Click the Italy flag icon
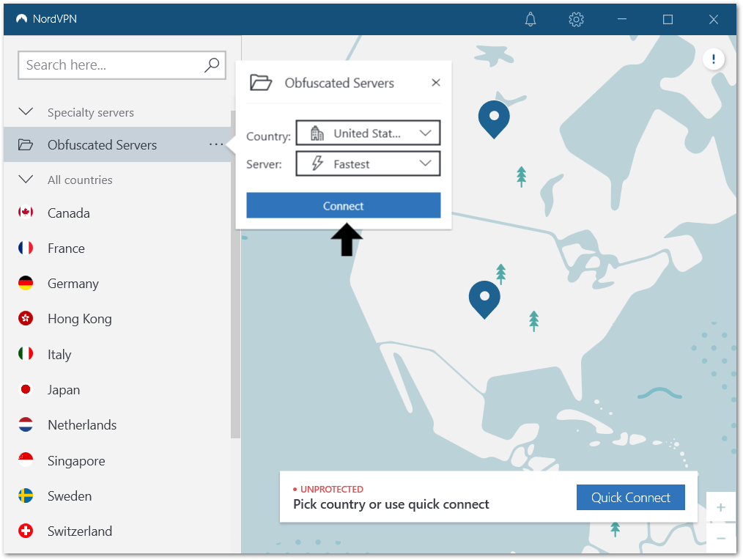The width and height of the screenshot is (743, 560). 26,354
